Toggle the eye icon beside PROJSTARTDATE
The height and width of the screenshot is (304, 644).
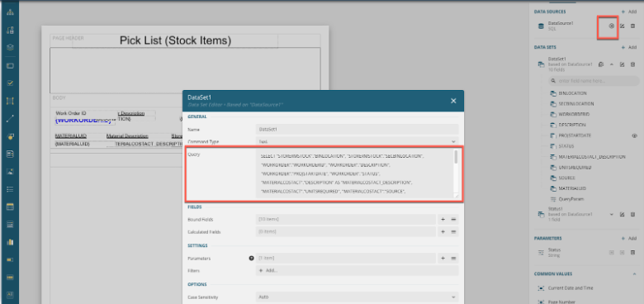point(635,135)
